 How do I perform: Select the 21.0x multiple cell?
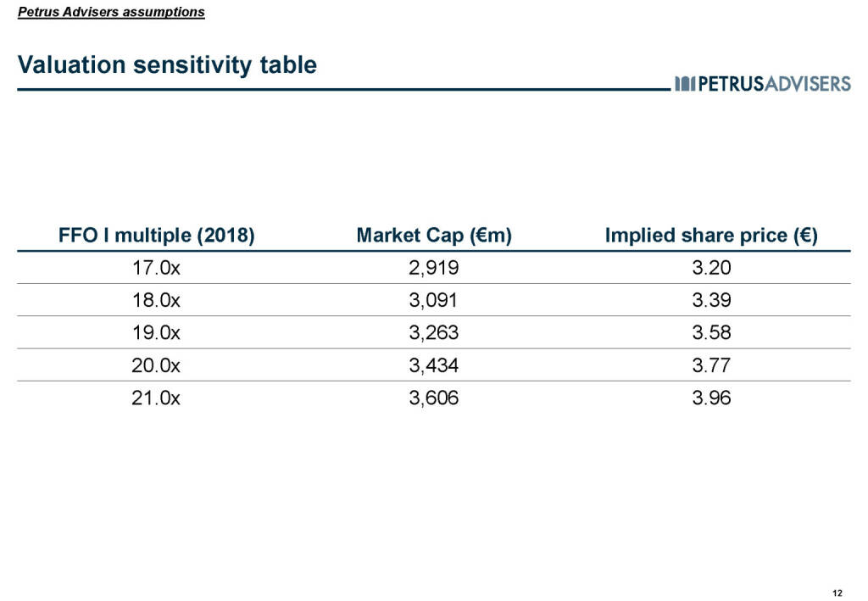(x=156, y=398)
